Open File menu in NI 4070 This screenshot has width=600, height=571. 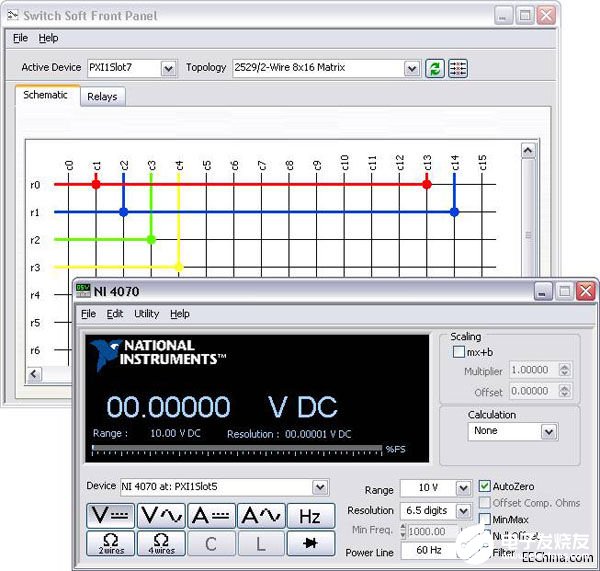(88, 314)
